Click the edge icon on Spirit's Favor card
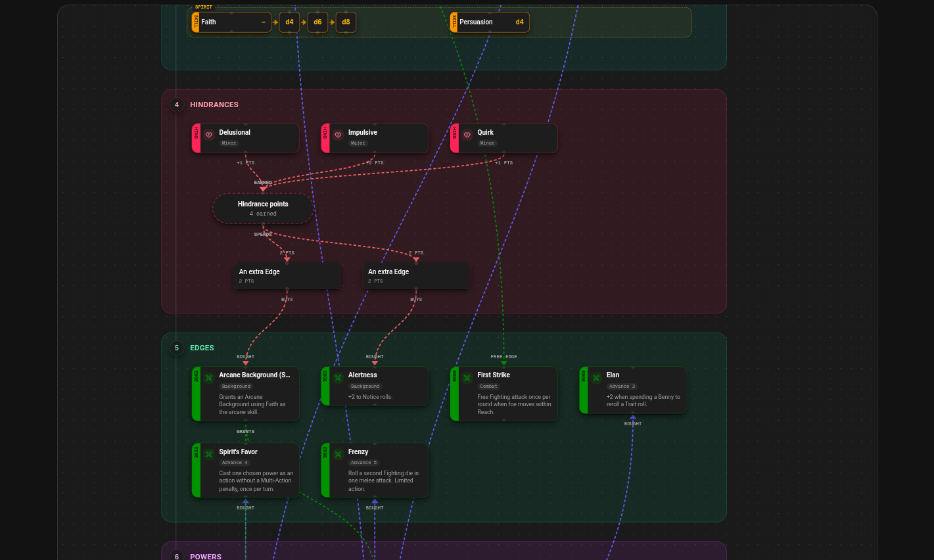 click(209, 454)
